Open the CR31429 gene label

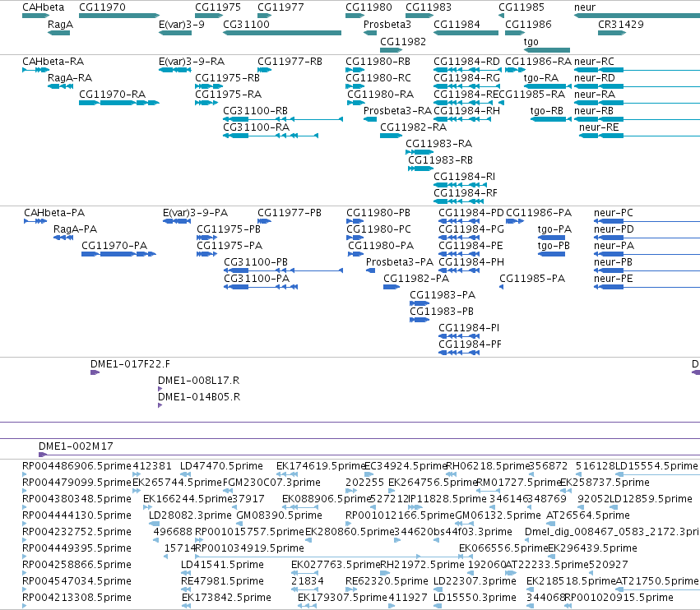tap(621, 25)
